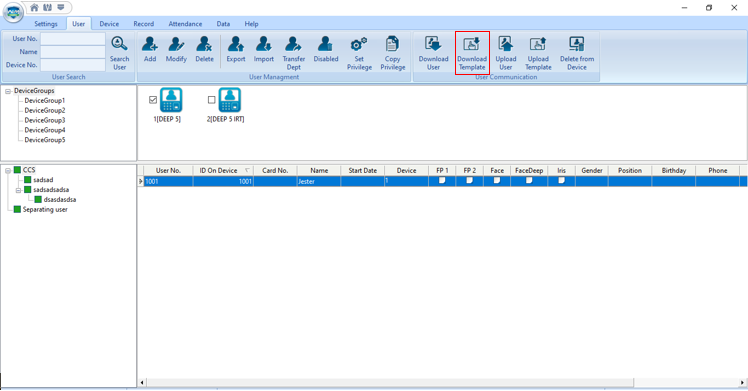This screenshot has width=748, height=391.
Task: Click the quick access dropdown icon in title bar
Action: point(61,7)
